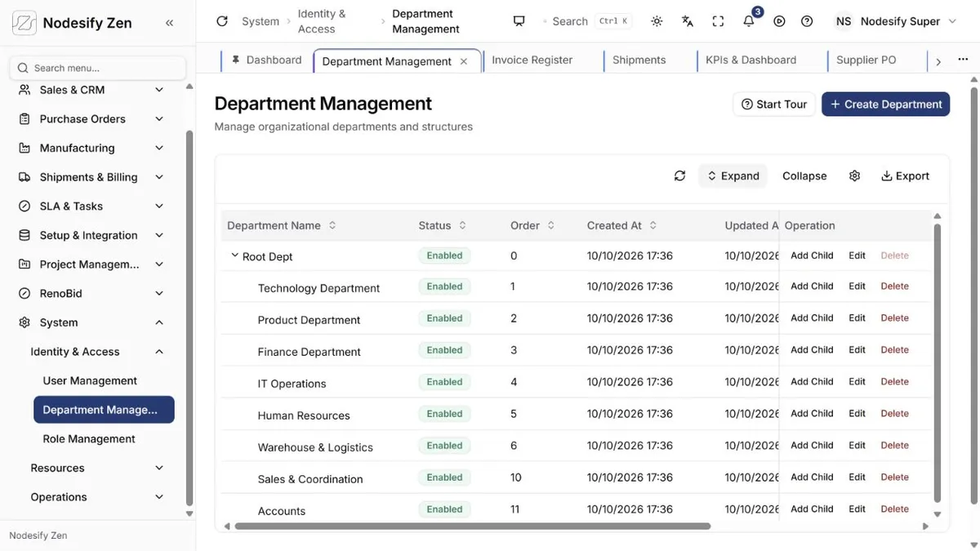Switch to Invoice Register tab

[x=532, y=60]
